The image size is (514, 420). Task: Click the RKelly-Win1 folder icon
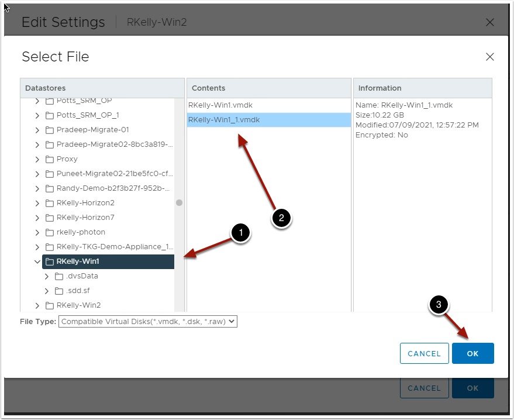click(50, 261)
